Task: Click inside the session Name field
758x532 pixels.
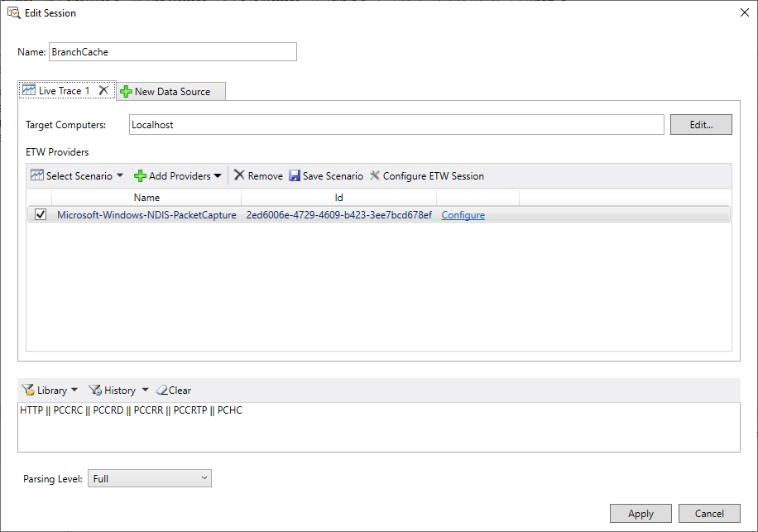Action: pyautogui.click(x=172, y=51)
